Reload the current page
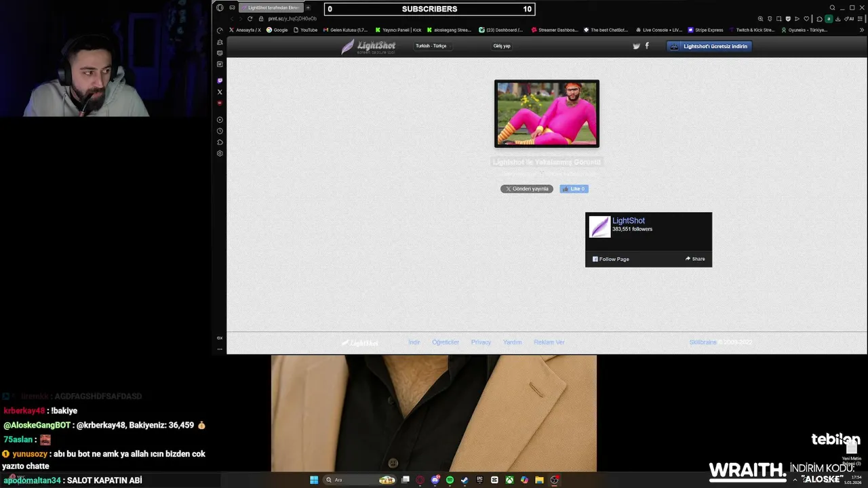Image resolution: width=868 pixels, height=488 pixels. (250, 18)
